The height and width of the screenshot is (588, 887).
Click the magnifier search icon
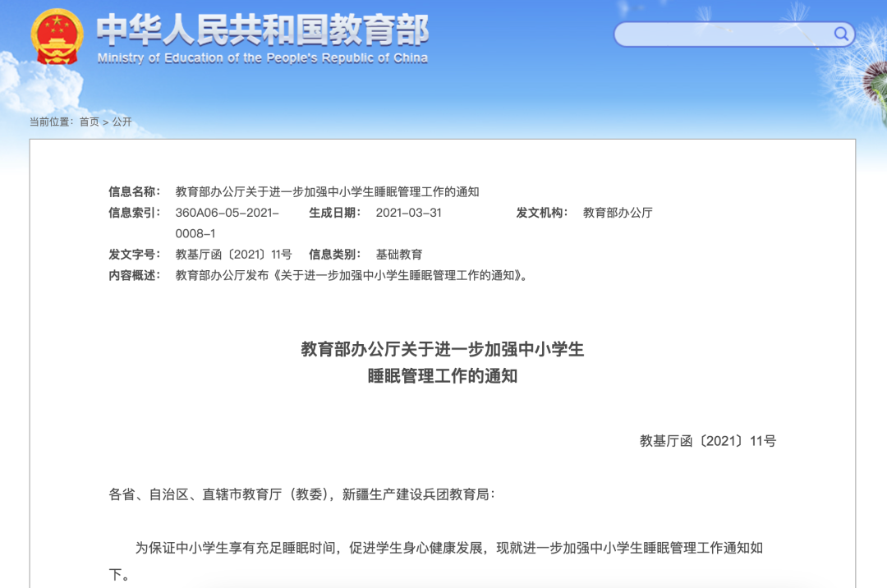[841, 34]
